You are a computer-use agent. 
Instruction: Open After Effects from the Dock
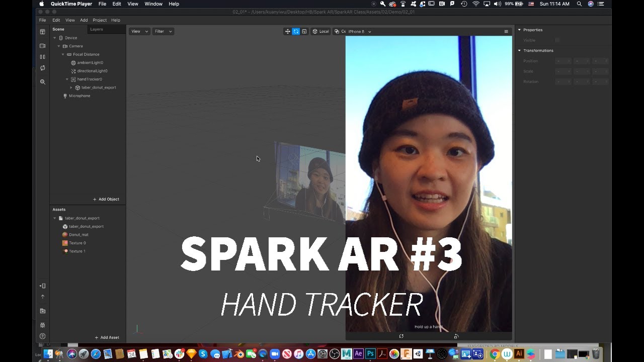359,354
